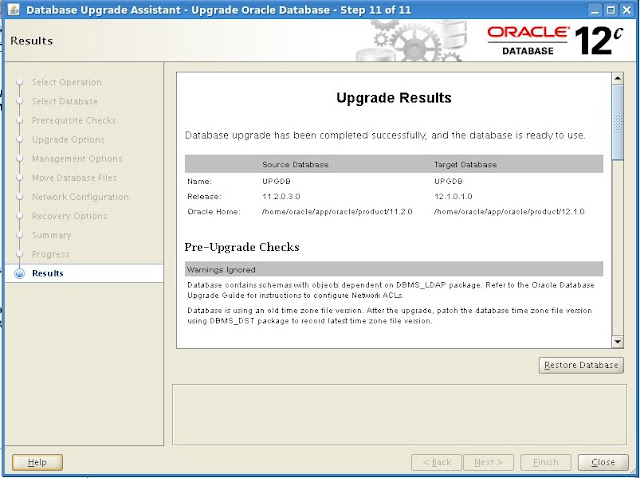Click the disabled Back button
Screen dimensions: 640x478
point(436,462)
